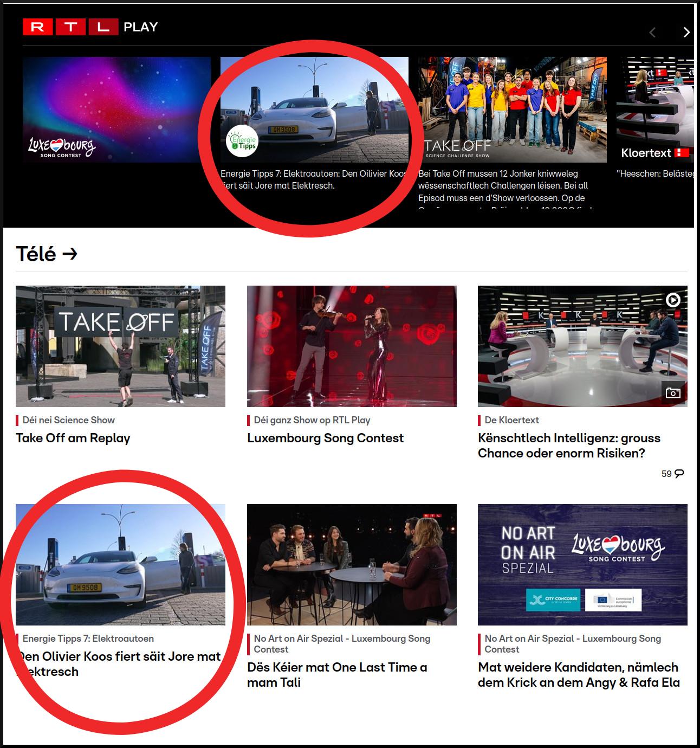
Task: Open headline 'Dës Kéier mat One Last Time a mam Tali'
Action: [338, 675]
